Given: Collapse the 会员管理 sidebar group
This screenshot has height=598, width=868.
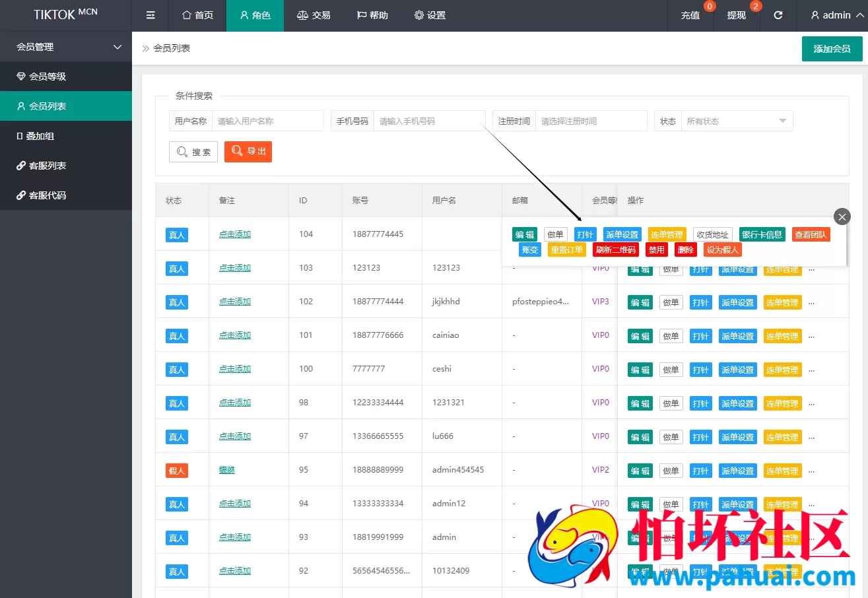Looking at the screenshot, I should click(x=66, y=47).
